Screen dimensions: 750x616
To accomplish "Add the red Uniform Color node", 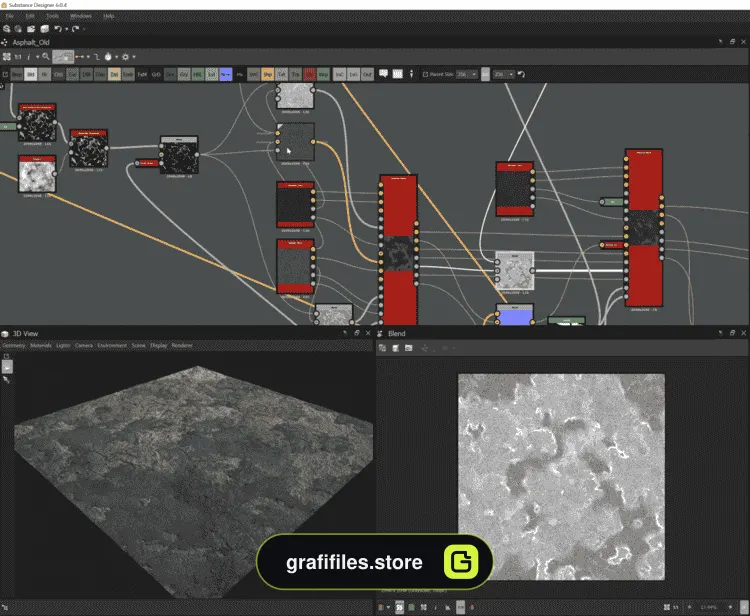I will coord(309,74).
